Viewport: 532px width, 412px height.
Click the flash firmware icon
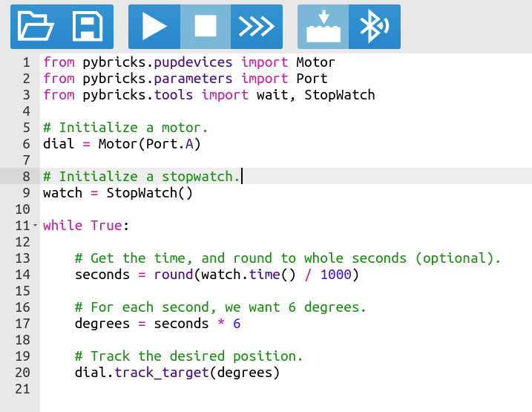323,27
